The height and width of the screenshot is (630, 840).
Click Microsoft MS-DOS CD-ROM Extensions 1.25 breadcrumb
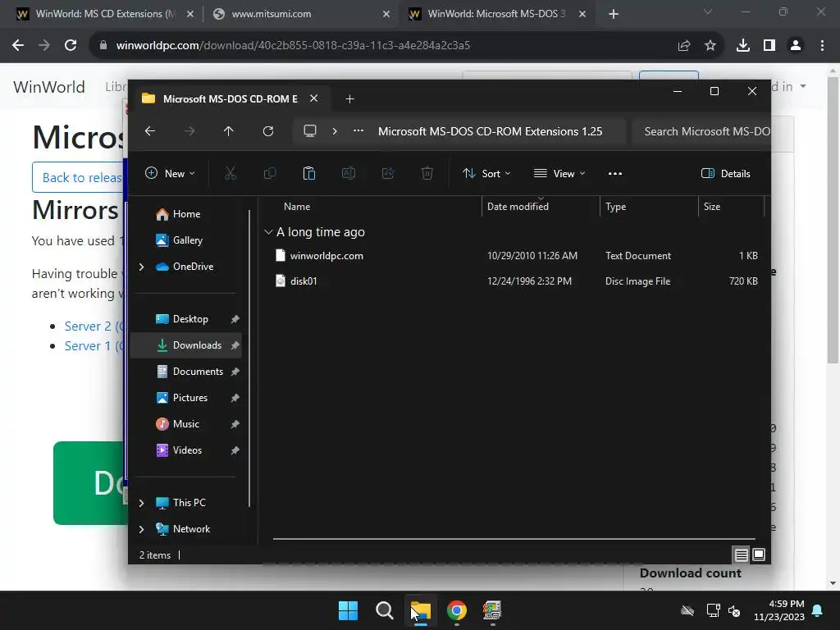coord(490,131)
